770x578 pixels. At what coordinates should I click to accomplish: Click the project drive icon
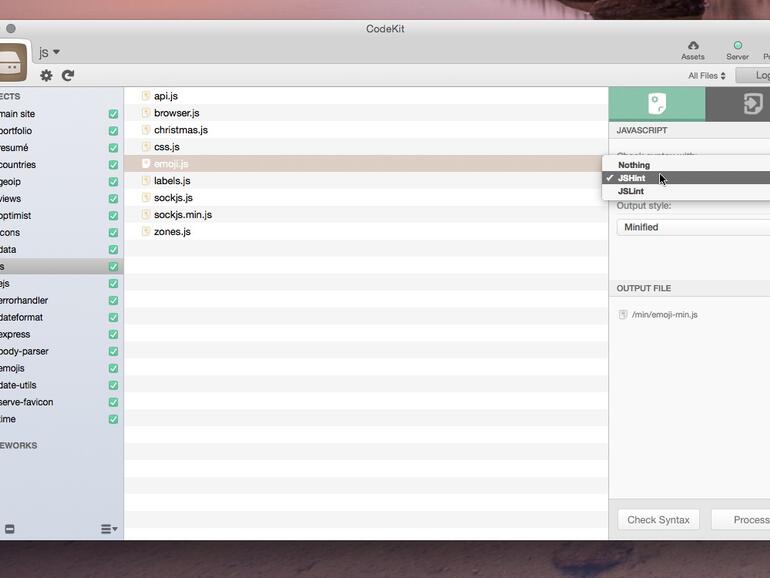click(13, 62)
